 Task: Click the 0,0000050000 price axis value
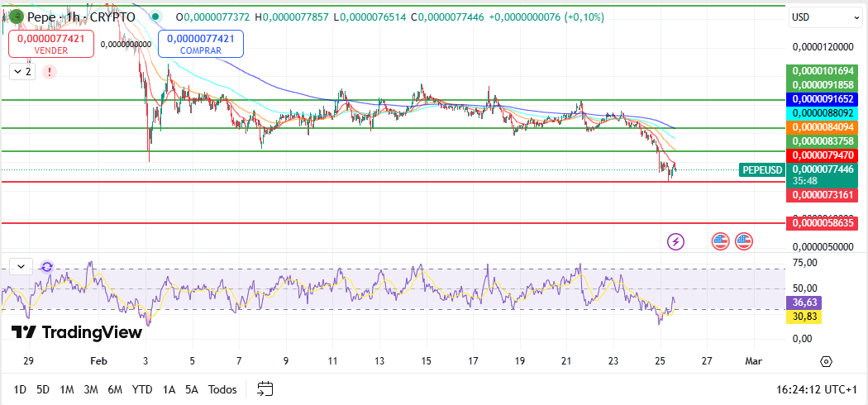[x=823, y=247]
